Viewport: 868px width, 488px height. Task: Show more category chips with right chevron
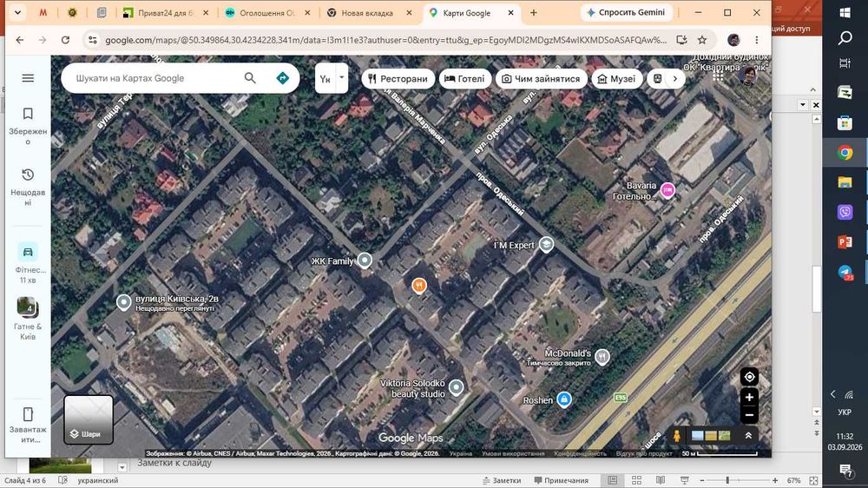coord(674,79)
